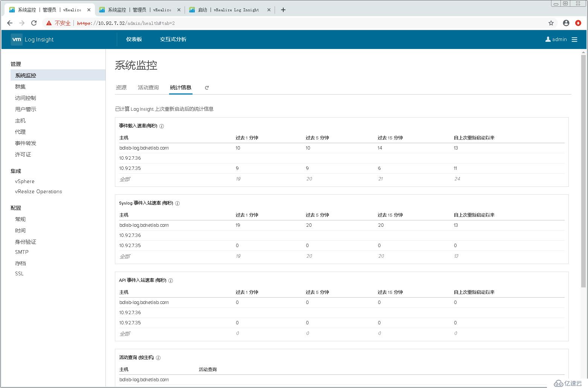Click the refresh icon beside 统计信息 tab
Image resolution: width=588 pixels, height=388 pixels.
pos(207,88)
